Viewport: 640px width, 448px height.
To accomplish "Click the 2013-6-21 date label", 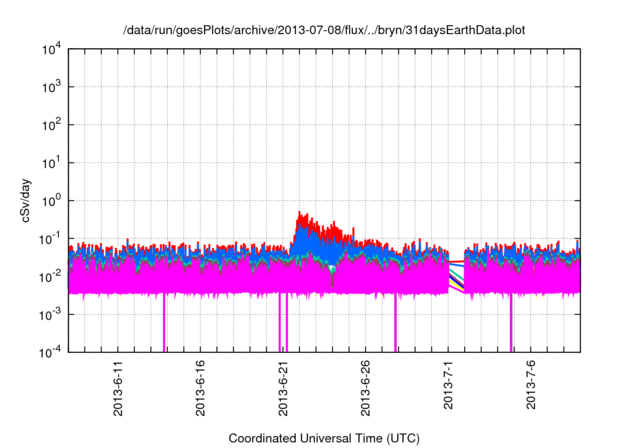I will [x=283, y=388].
